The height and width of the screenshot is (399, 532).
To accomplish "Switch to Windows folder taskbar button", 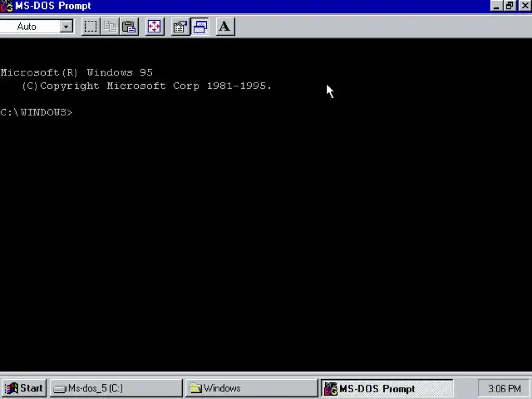I will tap(251, 388).
